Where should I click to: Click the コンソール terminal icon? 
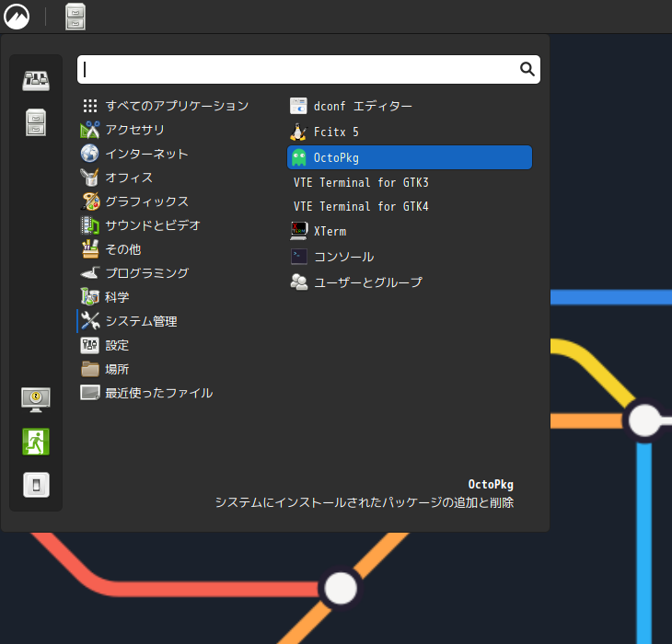(x=298, y=257)
